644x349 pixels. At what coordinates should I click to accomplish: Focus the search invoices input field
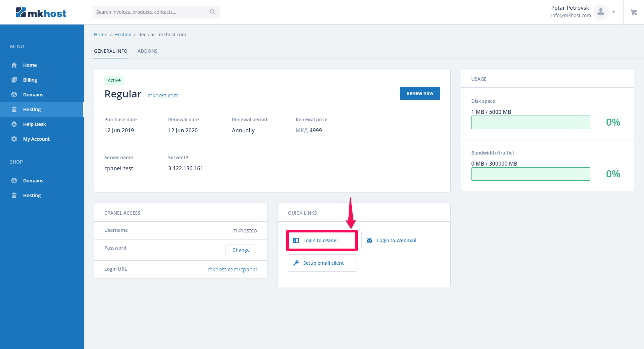coord(151,12)
